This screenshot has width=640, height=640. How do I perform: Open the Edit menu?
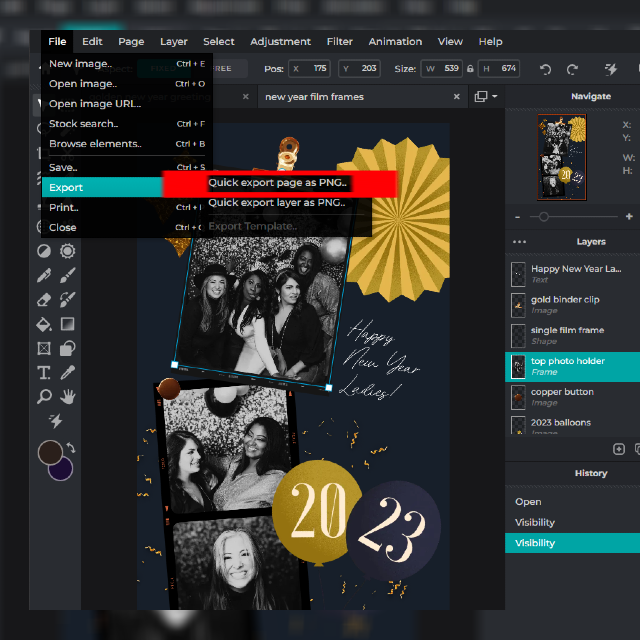coord(92,42)
